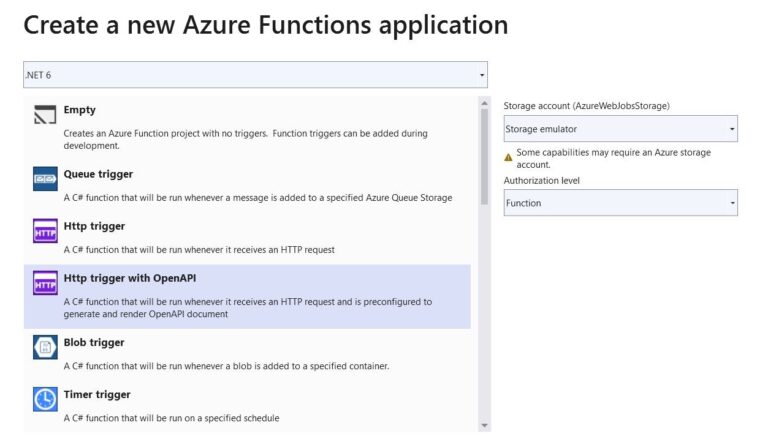This screenshot has width=768, height=436.
Task: Click the Timer trigger clock icon
Action: (45, 399)
